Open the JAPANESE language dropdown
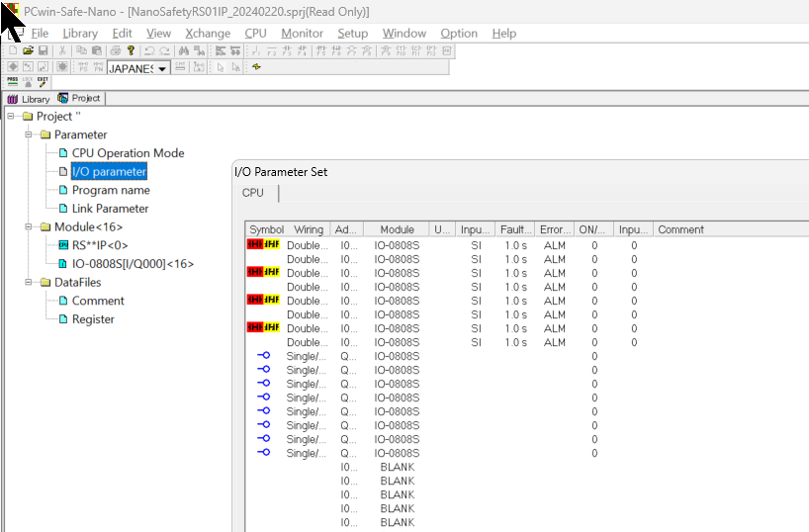This screenshot has height=532, width=809. pos(162,68)
